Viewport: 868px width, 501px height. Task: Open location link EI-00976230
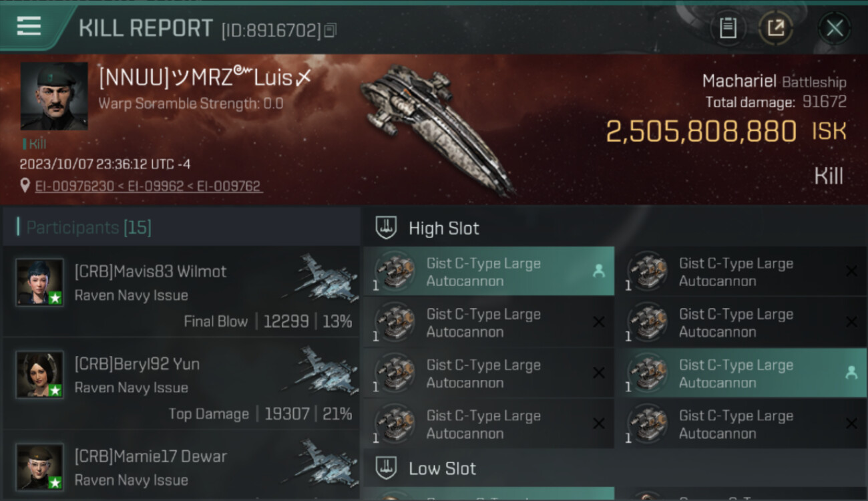coord(74,186)
